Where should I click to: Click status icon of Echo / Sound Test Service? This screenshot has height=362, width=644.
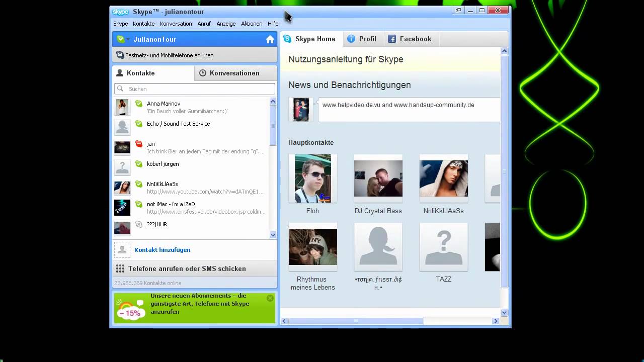pos(139,124)
